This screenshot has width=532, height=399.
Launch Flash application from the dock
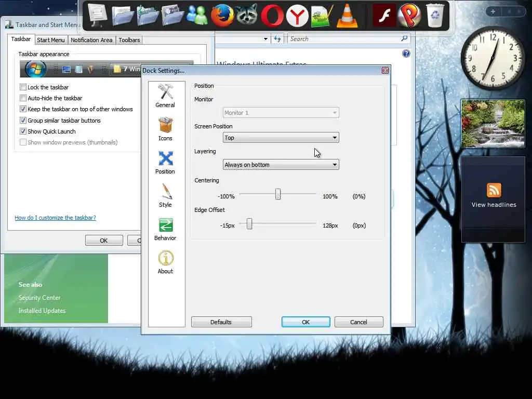point(384,16)
